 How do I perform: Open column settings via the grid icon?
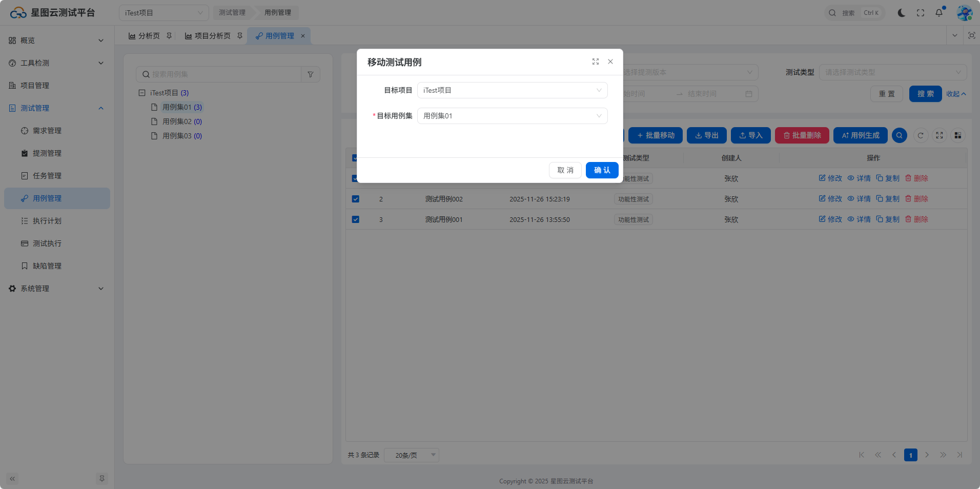957,135
